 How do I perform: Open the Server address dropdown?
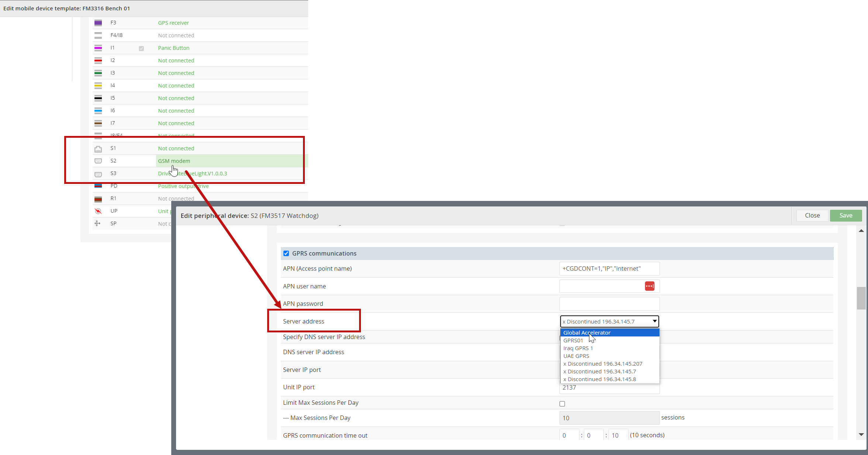click(x=610, y=322)
